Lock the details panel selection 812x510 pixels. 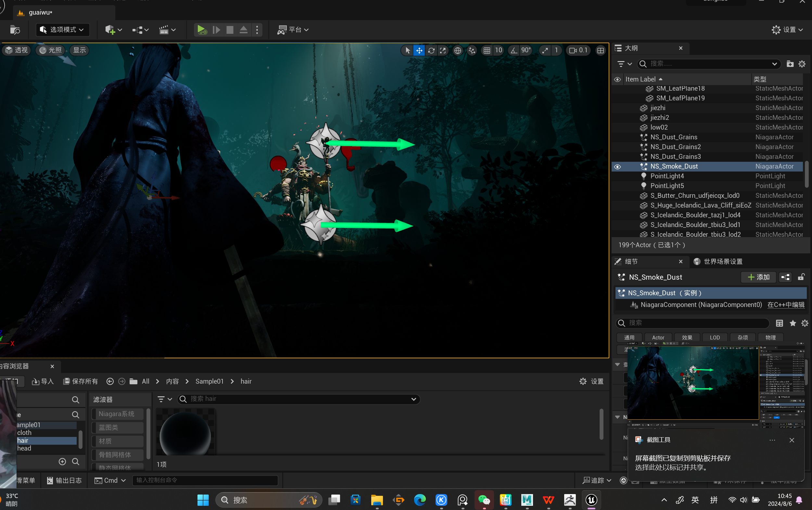coord(801,277)
